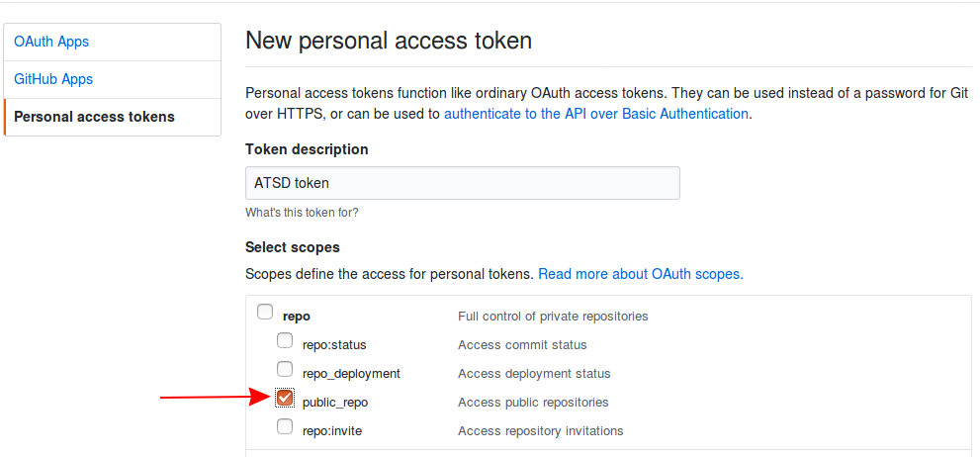Click the Token description input field
The height and width of the screenshot is (457, 980).
(463, 183)
